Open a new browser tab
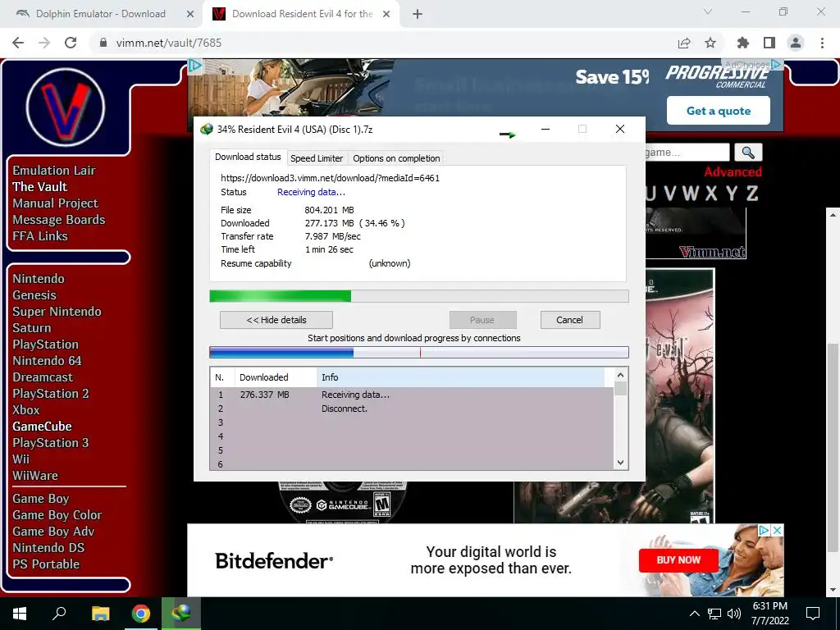 418,14
